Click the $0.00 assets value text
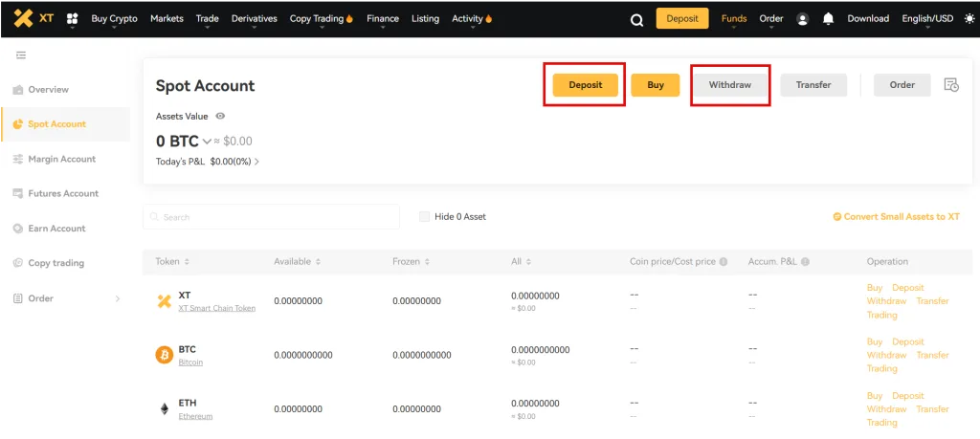 point(237,142)
